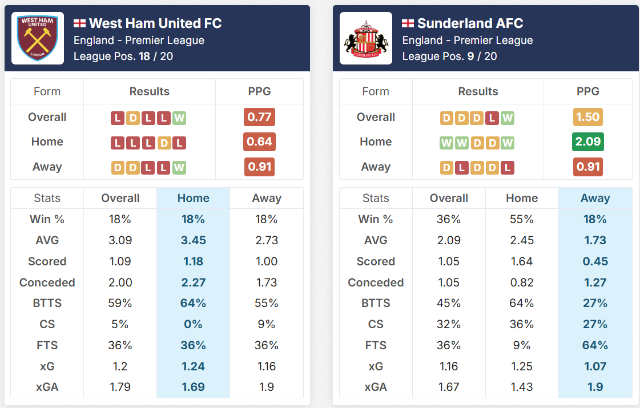Click West Ham Overall form result badges
Screen dimensions: 640x408
point(149,117)
